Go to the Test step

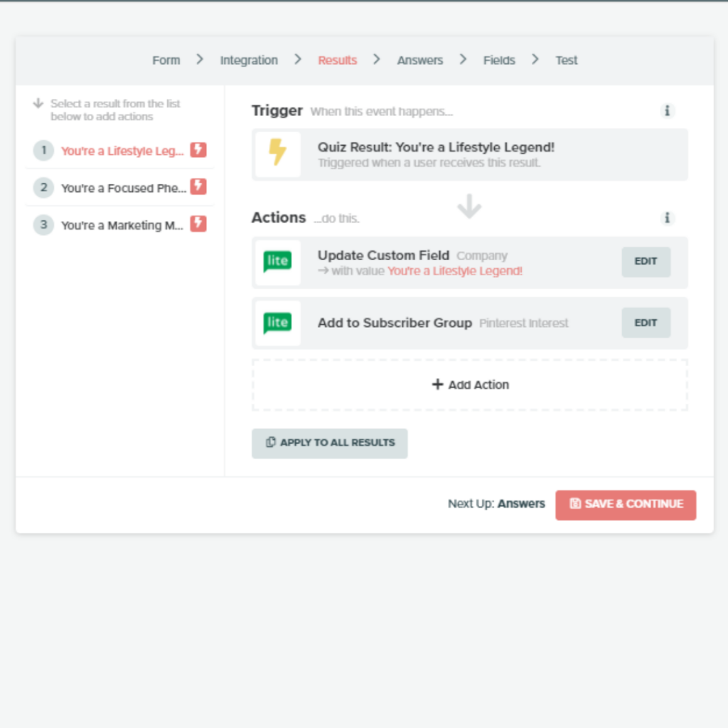pos(567,60)
